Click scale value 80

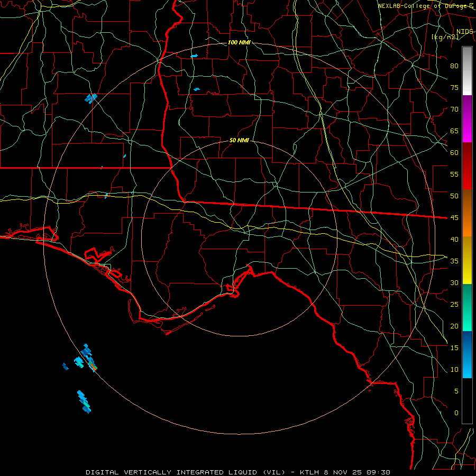tap(454, 66)
